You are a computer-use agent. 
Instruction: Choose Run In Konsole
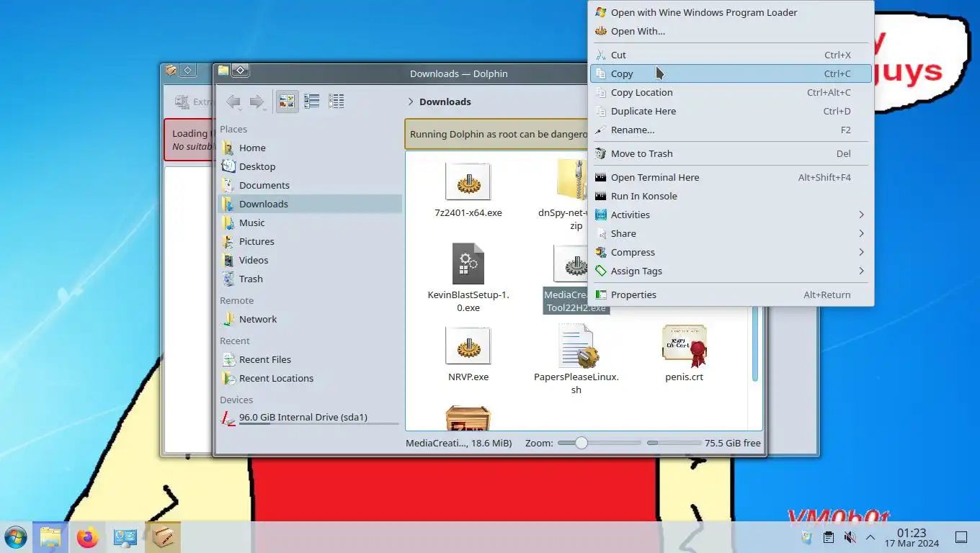(x=731, y=196)
